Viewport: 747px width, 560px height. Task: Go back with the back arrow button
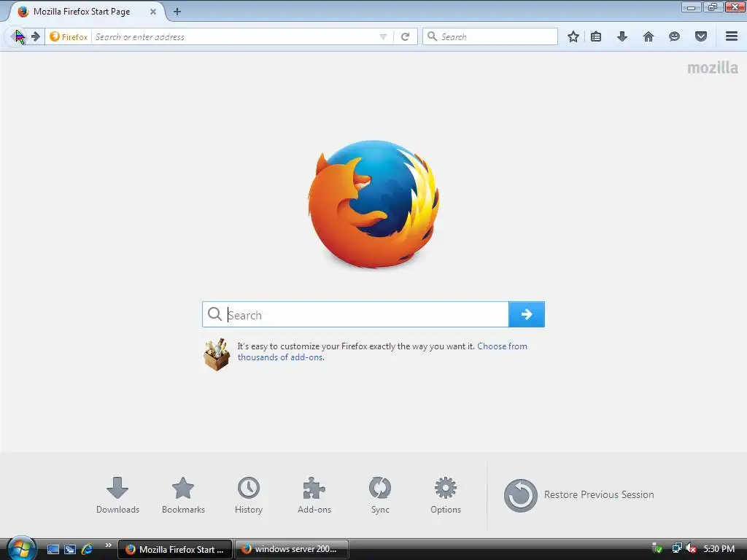tap(15, 36)
